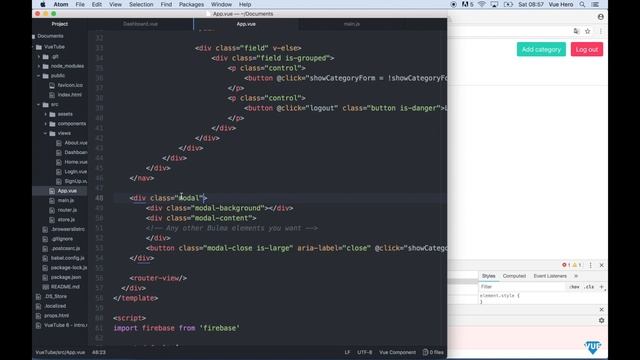Open .gitignore in the tree

(62, 239)
